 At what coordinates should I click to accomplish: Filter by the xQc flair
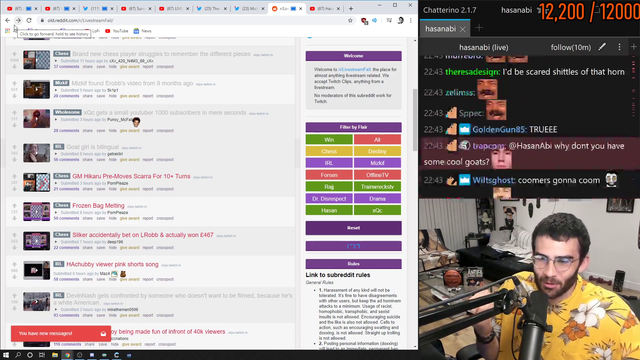pyautogui.click(x=377, y=211)
